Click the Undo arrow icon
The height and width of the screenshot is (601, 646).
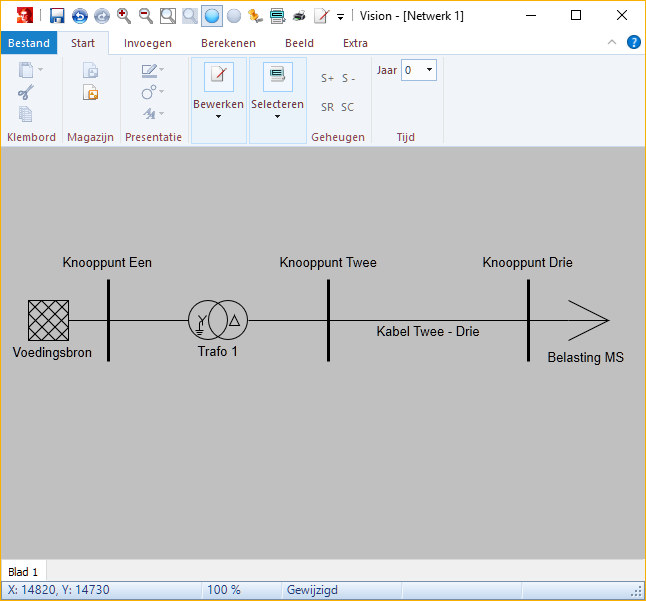(x=79, y=16)
